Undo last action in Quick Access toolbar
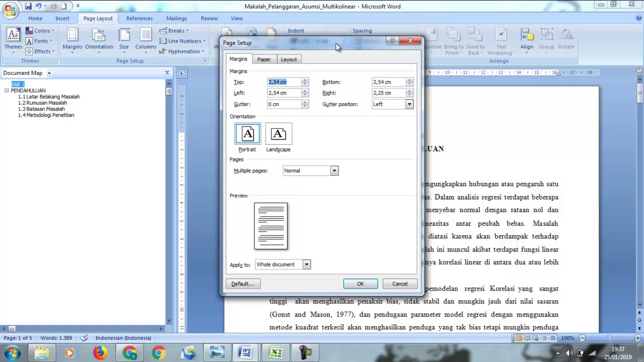This screenshot has height=362, width=644. 38,7
